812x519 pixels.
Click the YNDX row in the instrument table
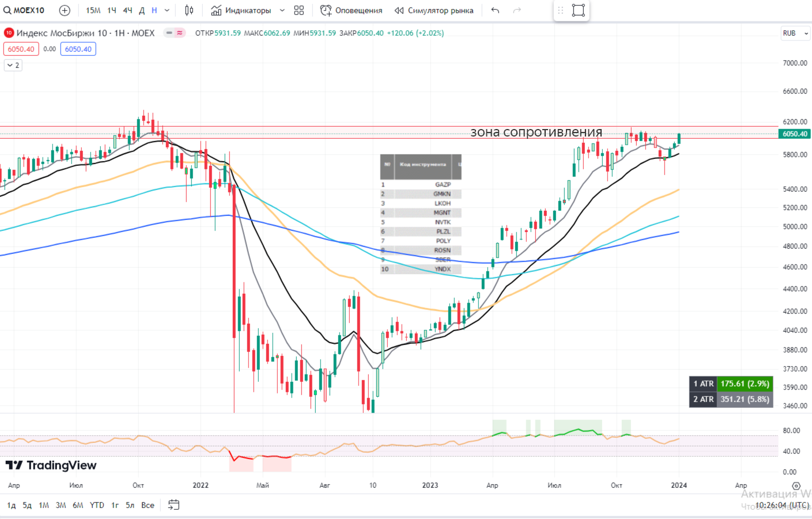pyautogui.click(x=421, y=269)
